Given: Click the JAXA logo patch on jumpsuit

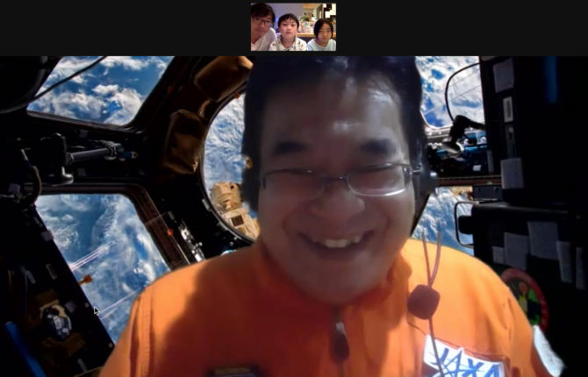Looking at the screenshot, I should pos(462,358).
